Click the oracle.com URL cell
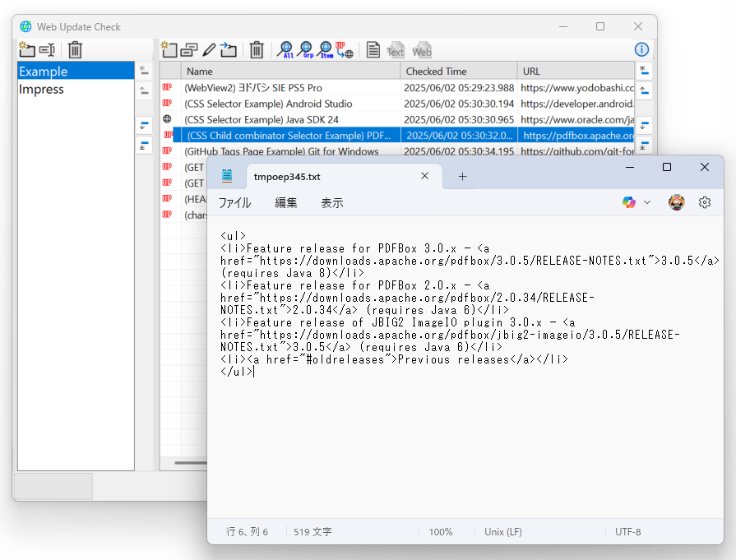Image resolution: width=736 pixels, height=560 pixels. 577,120
